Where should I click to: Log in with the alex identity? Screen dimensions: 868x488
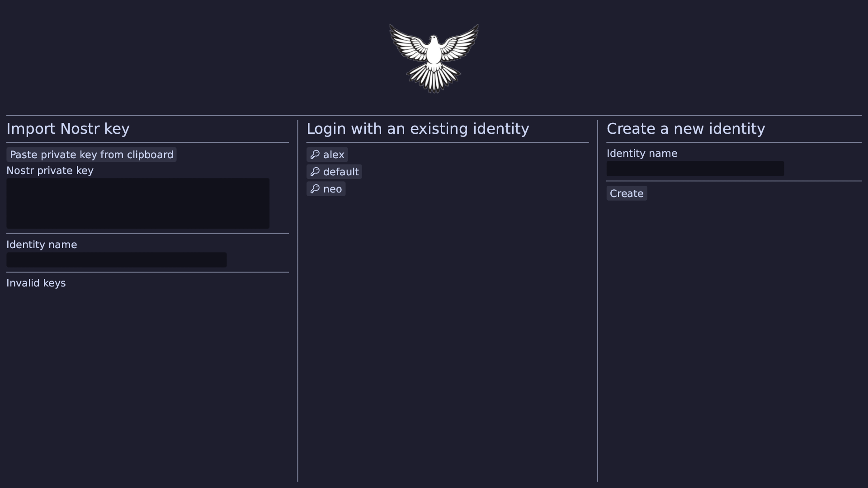(x=327, y=155)
